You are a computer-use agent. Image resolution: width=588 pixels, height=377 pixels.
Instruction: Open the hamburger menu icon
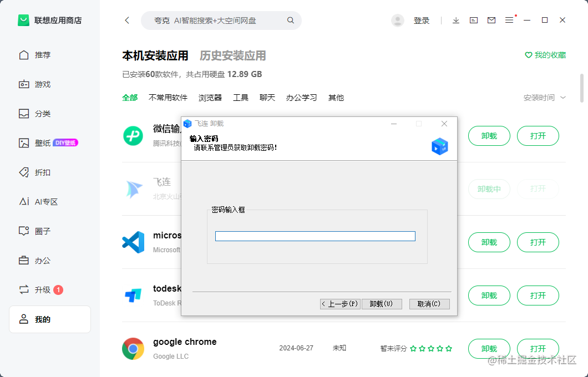pyautogui.click(x=509, y=21)
